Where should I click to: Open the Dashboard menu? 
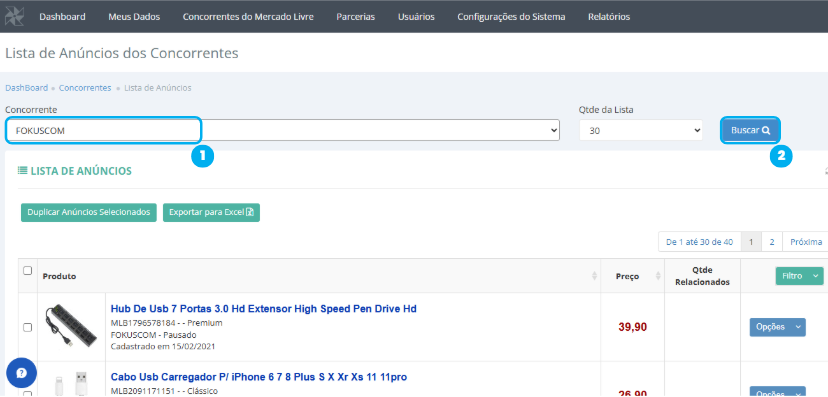[x=62, y=16]
